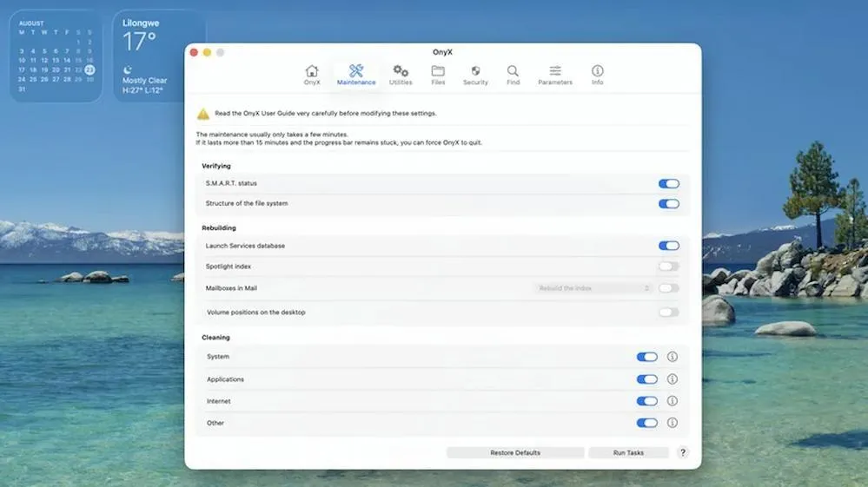This screenshot has height=487, width=868.
Task: Open the Security shield icon
Action: point(475,71)
